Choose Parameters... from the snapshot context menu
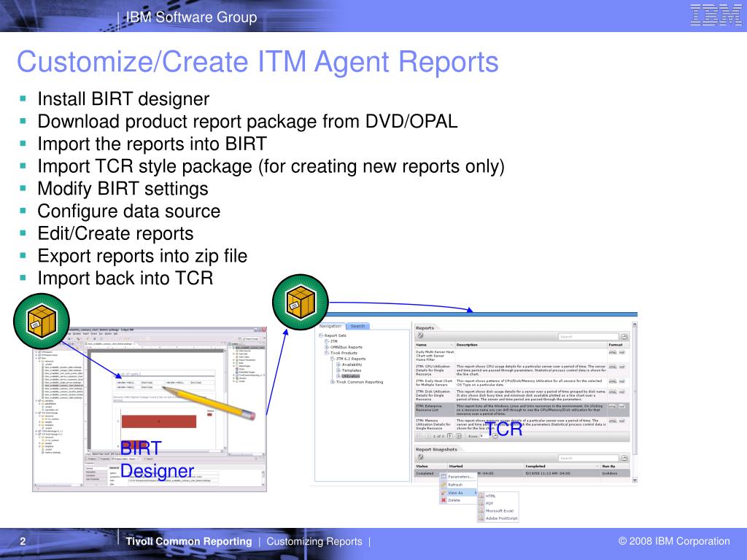Viewport: 747px width, 560px height. 458,477
